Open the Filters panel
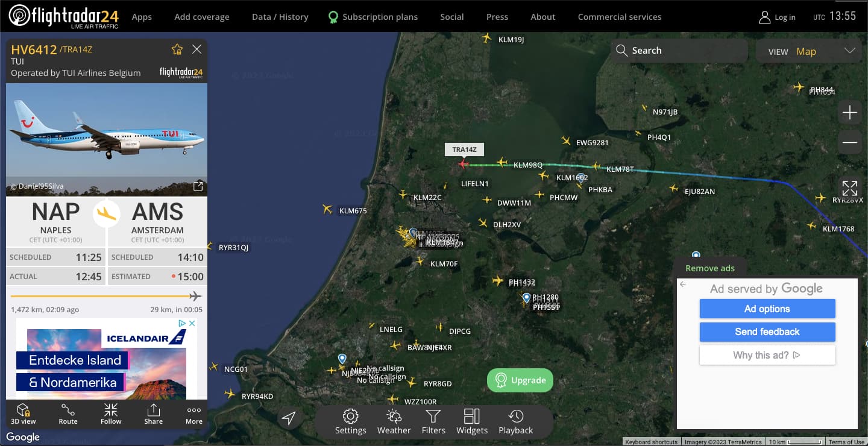Image resolution: width=868 pixels, height=446 pixels. (433, 421)
